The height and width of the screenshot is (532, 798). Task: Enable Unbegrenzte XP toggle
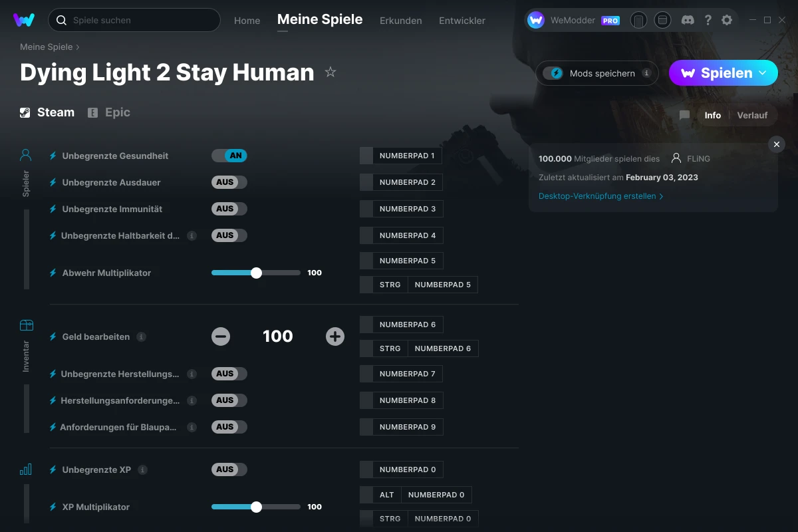pyautogui.click(x=229, y=469)
